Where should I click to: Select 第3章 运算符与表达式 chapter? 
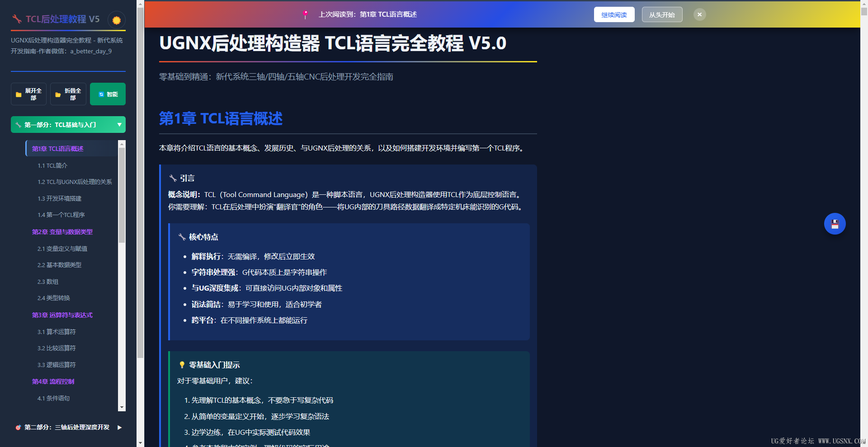[x=62, y=315]
